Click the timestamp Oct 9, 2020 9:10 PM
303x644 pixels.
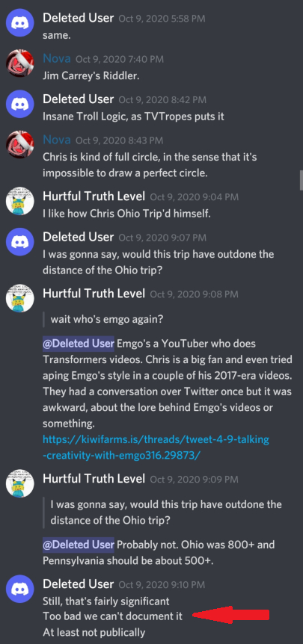click(x=162, y=585)
